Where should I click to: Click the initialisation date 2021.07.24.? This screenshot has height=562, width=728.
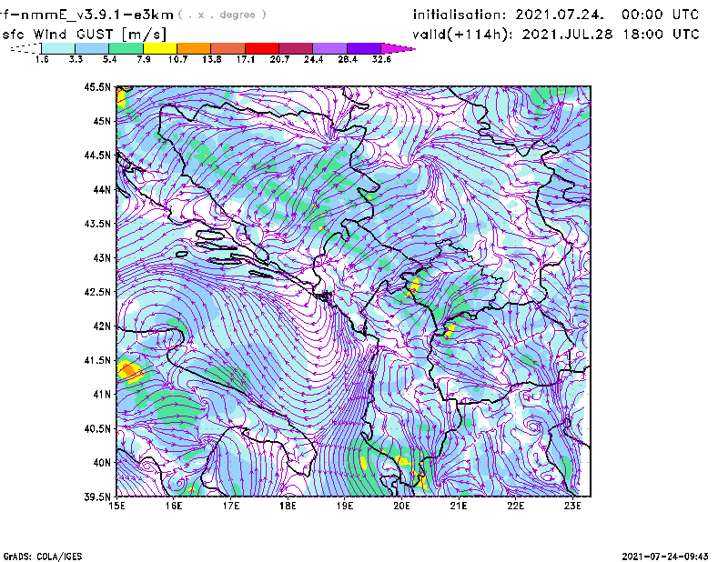click(x=560, y=15)
